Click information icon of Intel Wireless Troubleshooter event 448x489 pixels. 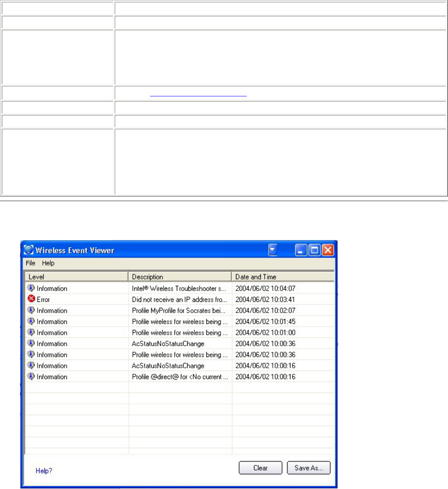(x=31, y=288)
